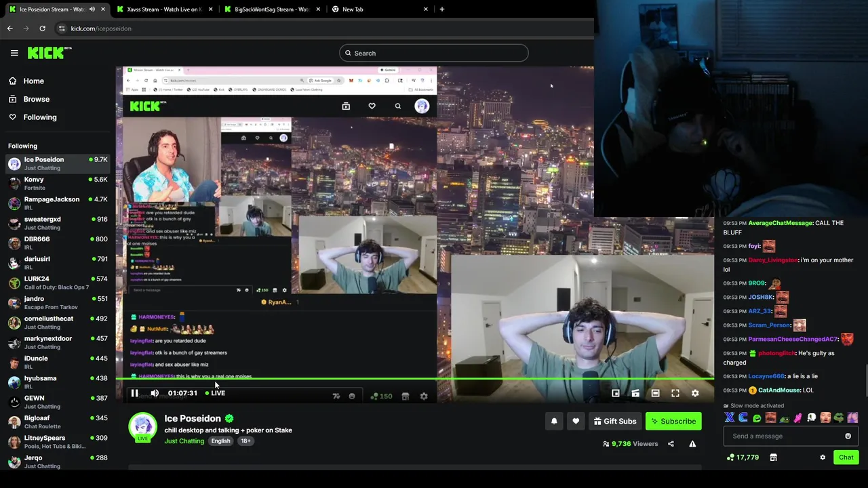The image size is (868, 488).
Task: Insert the pink emote in quick bar
Action: 798,418
